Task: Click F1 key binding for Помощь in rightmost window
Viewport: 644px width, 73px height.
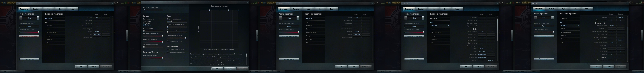Action: point(612,54)
